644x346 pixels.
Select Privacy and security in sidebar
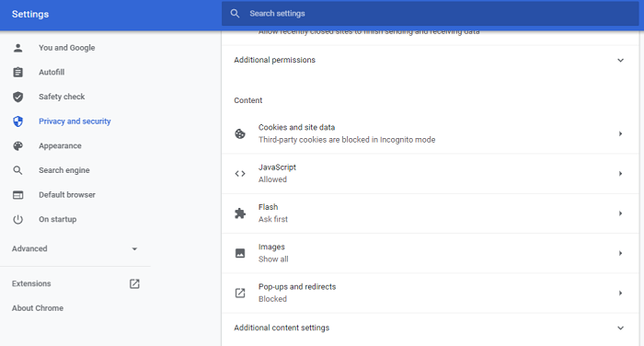click(x=75, y=121)
